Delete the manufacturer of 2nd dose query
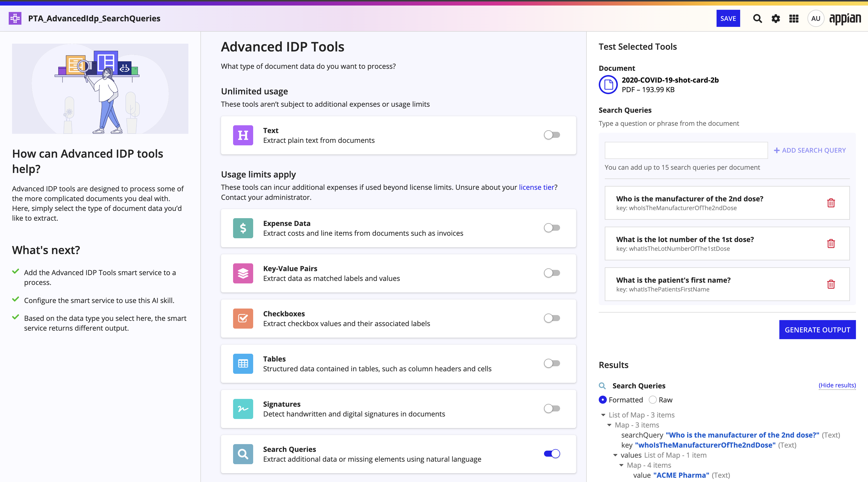Screen dimensions: 868x482 (x=831, y=203)
